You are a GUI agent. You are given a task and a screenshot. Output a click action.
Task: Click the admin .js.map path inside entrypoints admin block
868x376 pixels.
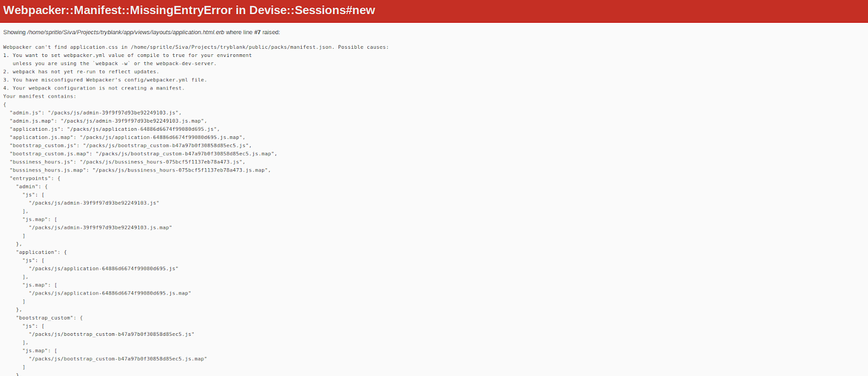(100, 228)
